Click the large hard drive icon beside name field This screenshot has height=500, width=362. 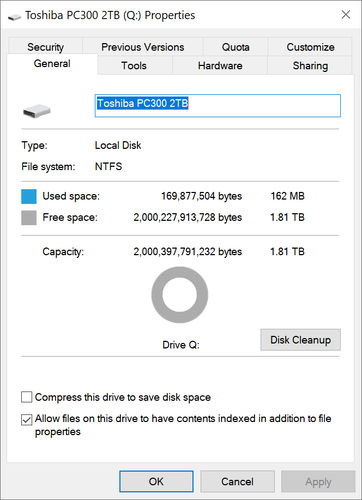(37, 111)
